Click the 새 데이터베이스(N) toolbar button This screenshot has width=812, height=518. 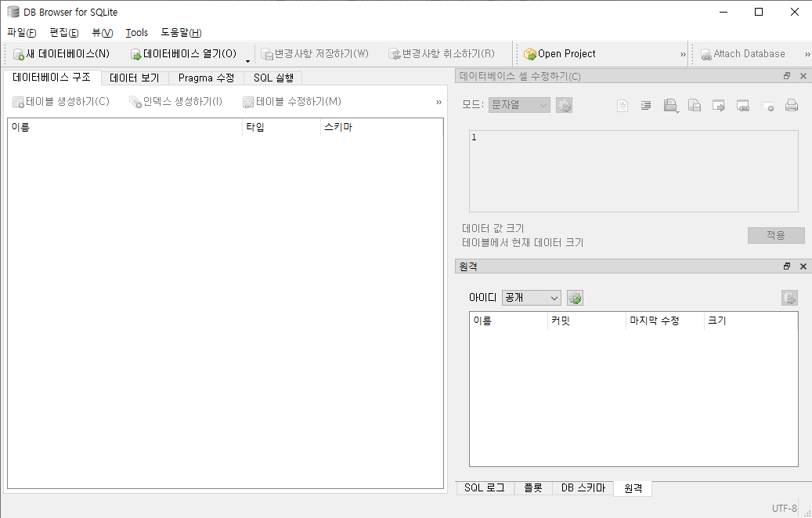pyautogui.click(x=62, y=54)
